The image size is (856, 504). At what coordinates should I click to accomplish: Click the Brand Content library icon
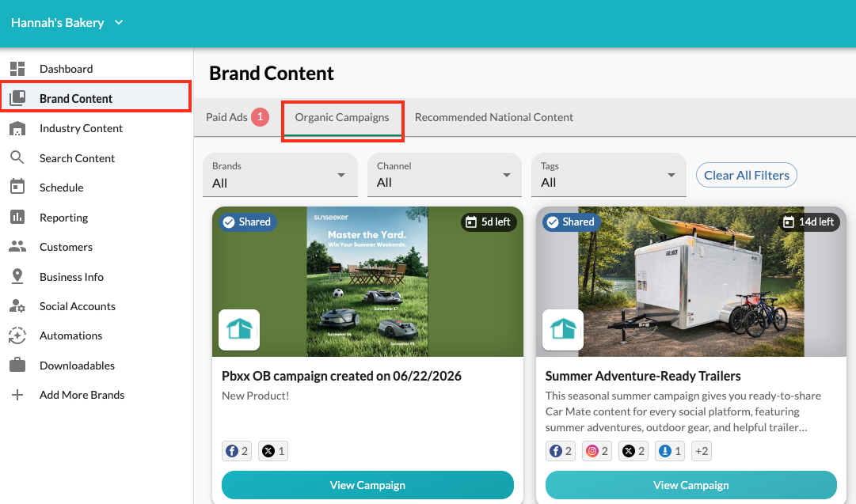[x=17, y=98]
